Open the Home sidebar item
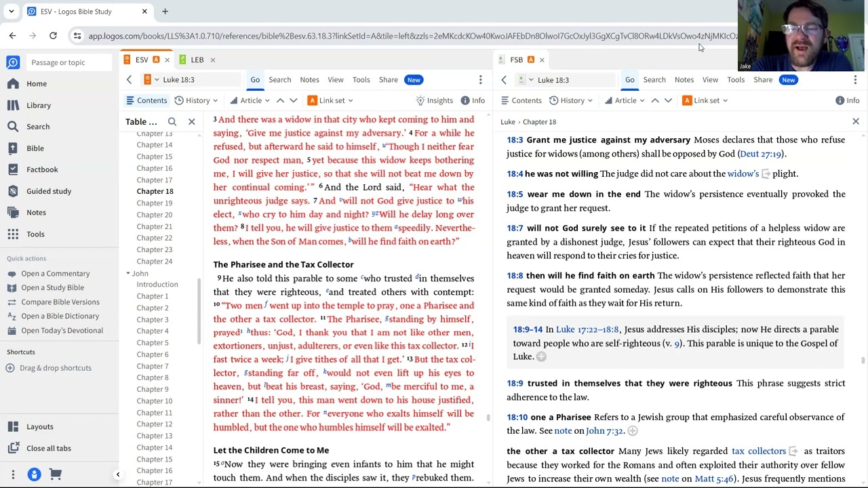 click(x=37, y=83)
